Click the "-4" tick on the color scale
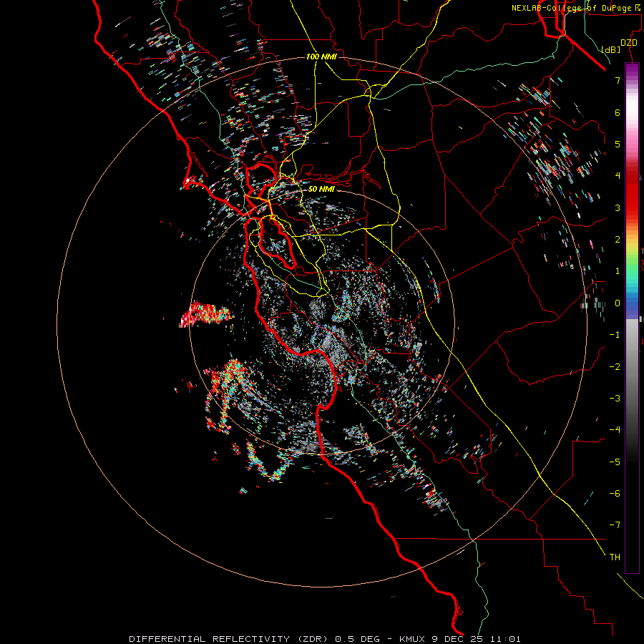644x644 pixels. click(615, 430)
